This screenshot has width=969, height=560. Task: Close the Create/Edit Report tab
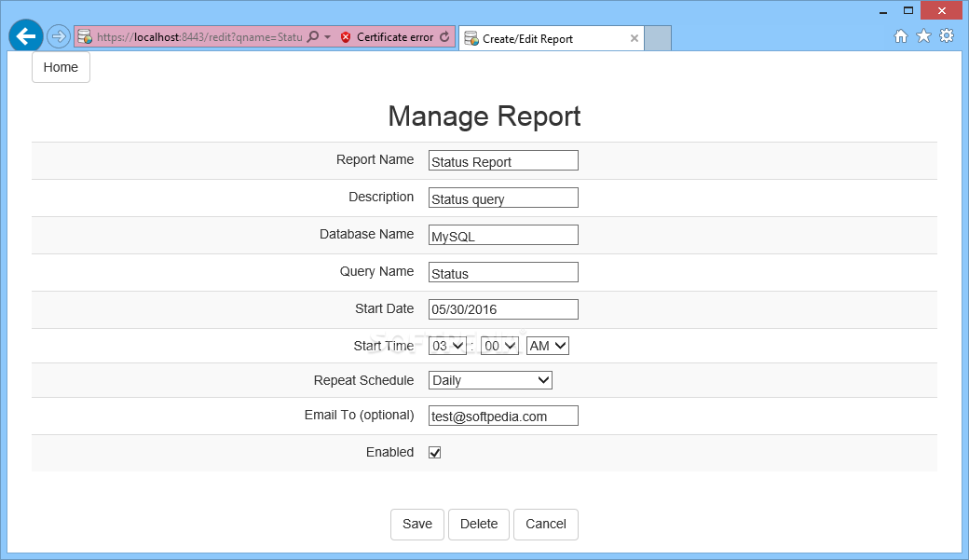635,38
